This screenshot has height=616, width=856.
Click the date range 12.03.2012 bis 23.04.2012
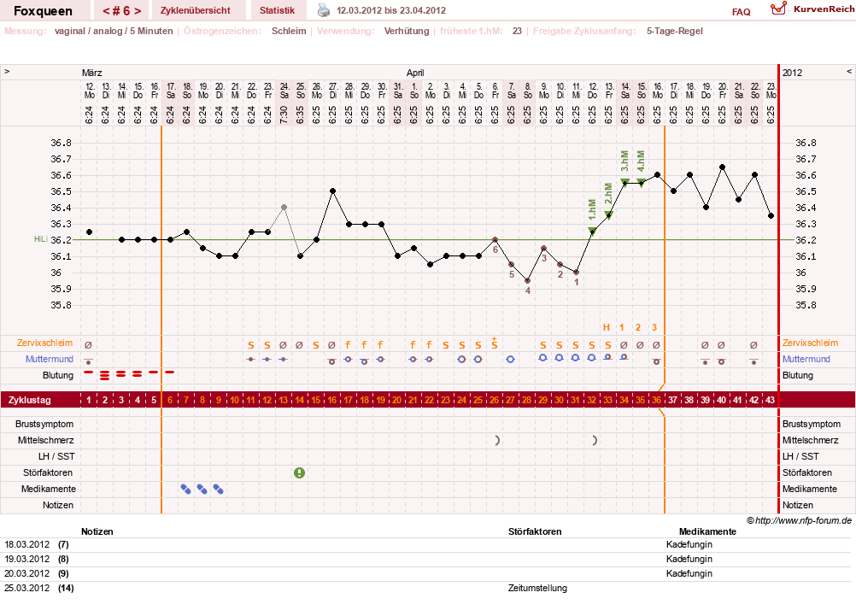(391, 10)
